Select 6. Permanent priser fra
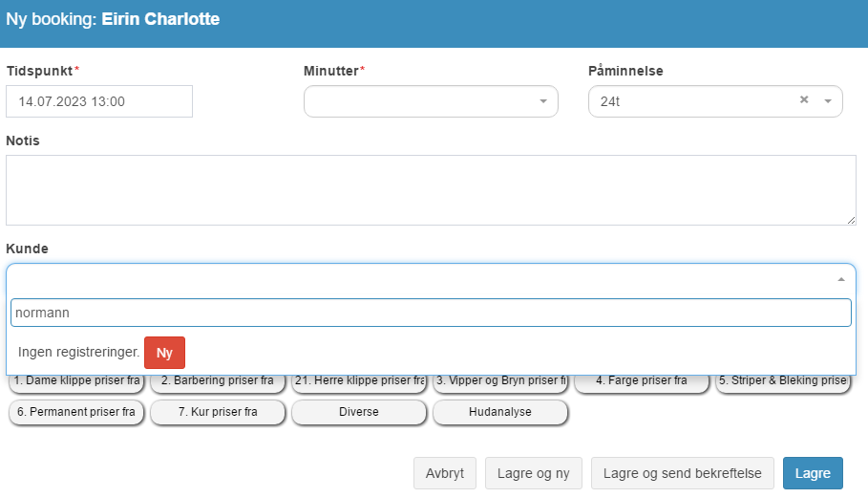Screen dimensions: 868x498 [76, 412]
